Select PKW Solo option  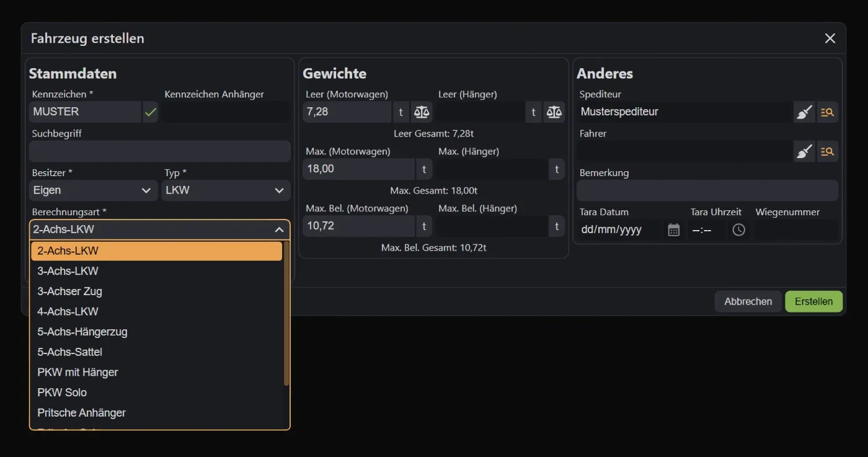[x=157, y=393]
